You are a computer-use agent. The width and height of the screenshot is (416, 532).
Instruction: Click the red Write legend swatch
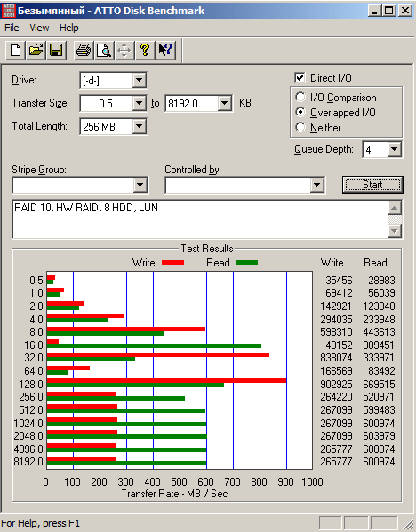[172, 263]
